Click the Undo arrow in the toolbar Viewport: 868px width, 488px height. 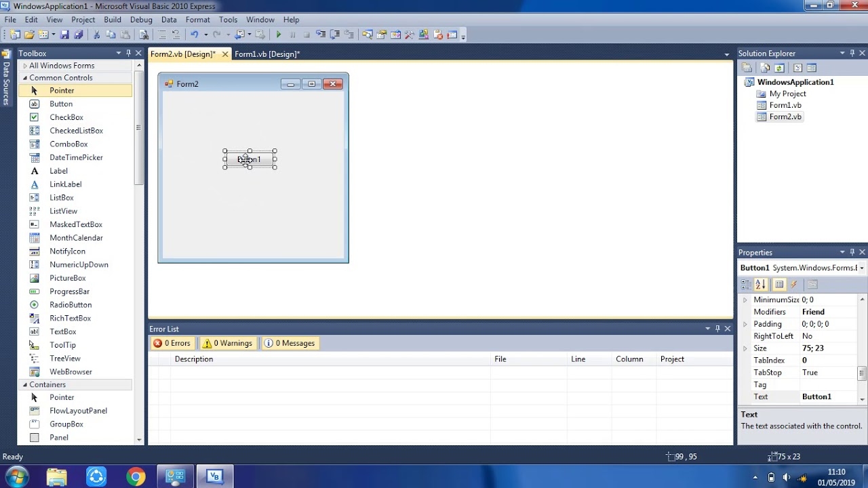click(x=195, y=35)
